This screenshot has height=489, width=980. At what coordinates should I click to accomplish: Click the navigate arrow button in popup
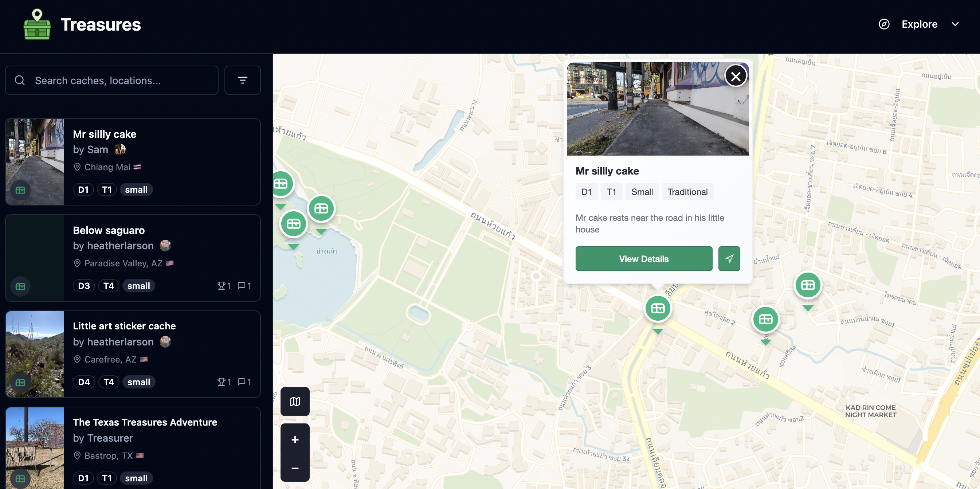729,259
